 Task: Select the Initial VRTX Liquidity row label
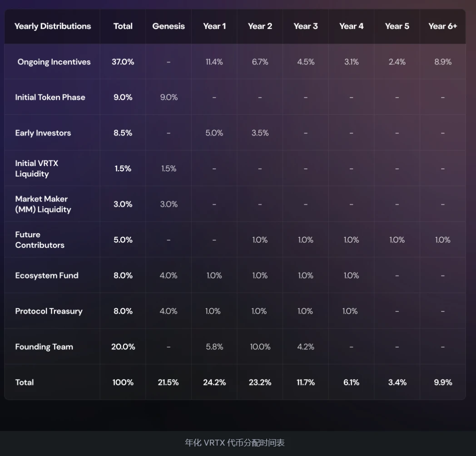[x=37, y=168]
